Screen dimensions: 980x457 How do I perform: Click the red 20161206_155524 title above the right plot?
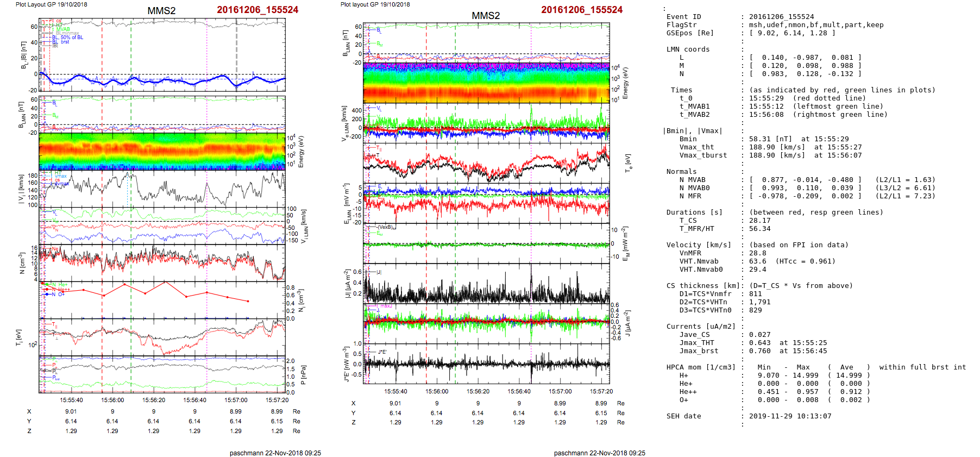click(x=581, y=10)
